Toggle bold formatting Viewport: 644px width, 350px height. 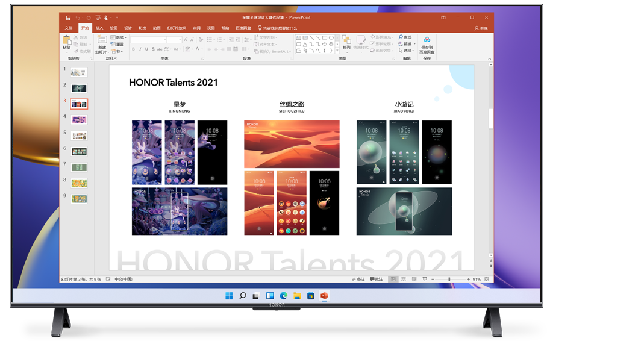[133, 49]
